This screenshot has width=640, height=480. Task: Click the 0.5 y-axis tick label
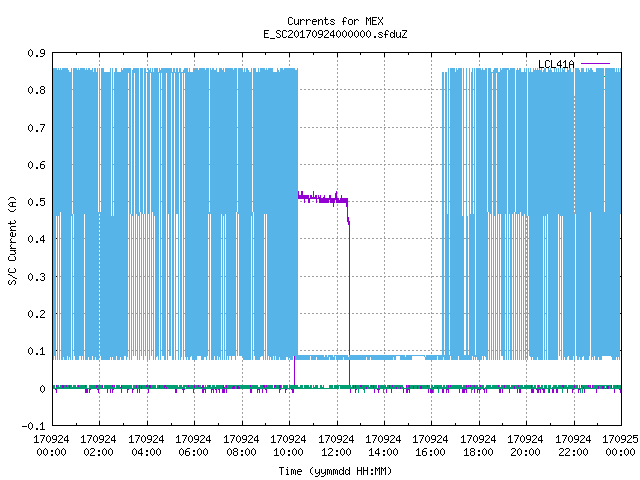pos(36,202)
